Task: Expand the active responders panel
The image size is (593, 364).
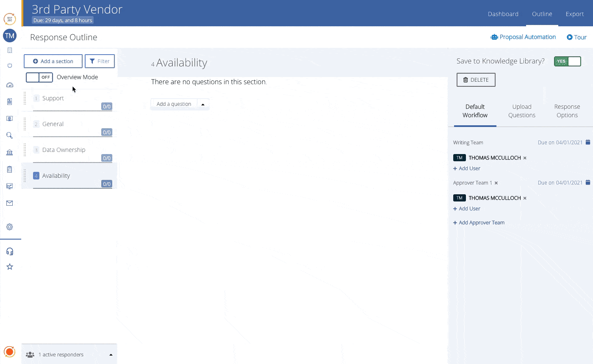Action: pos(111,355)
